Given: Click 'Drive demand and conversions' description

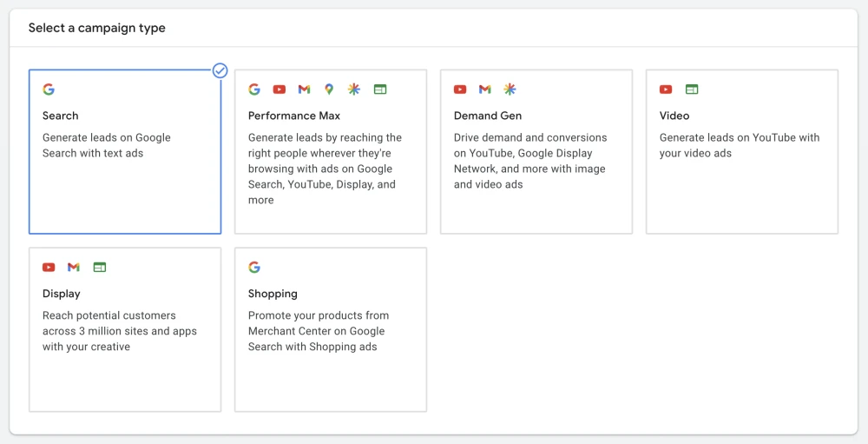Looking at the screenshot, I should [x=530, y=161].
